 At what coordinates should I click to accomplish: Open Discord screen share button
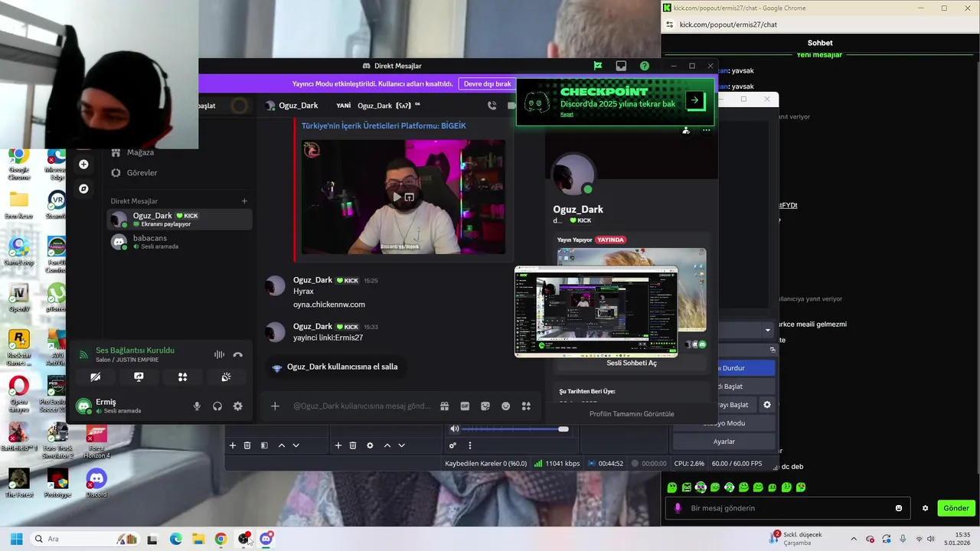click(x=139, y=377)
